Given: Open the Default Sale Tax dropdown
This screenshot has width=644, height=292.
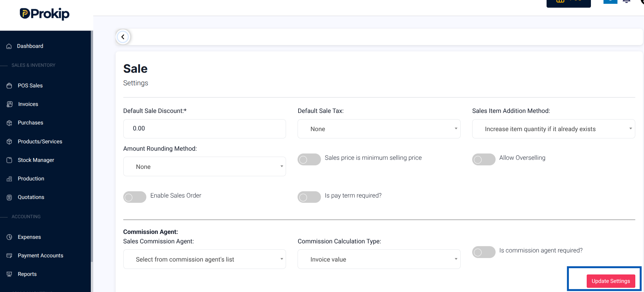Looking at the screenshot, I should click(379, 129).
